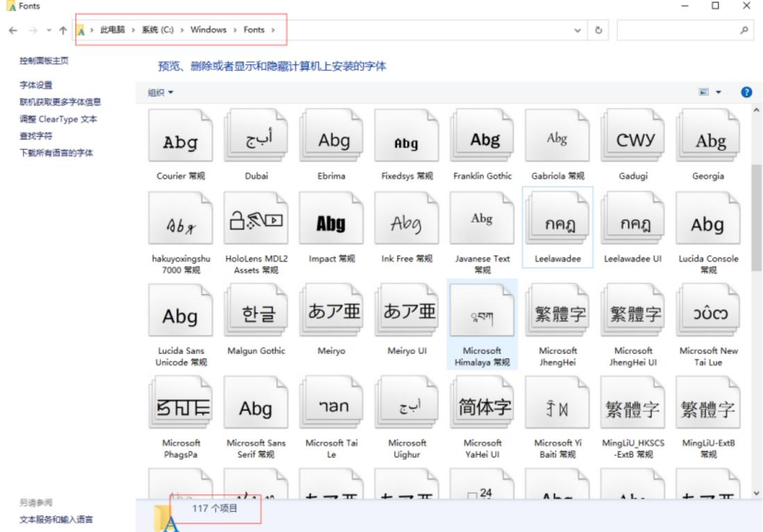Viewport: 763px width, 532px height.
Task: Open 下载所有语言的字体 link
Action: (x=56, y=153)
